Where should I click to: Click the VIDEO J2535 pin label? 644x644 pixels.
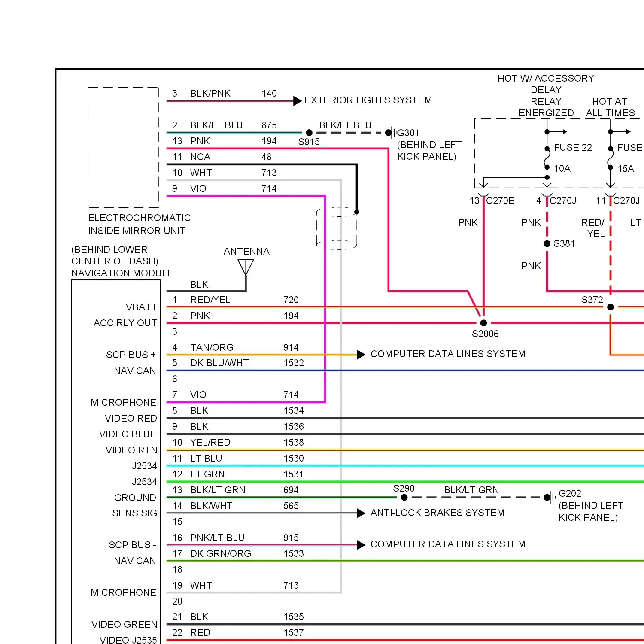click(128, 640)
